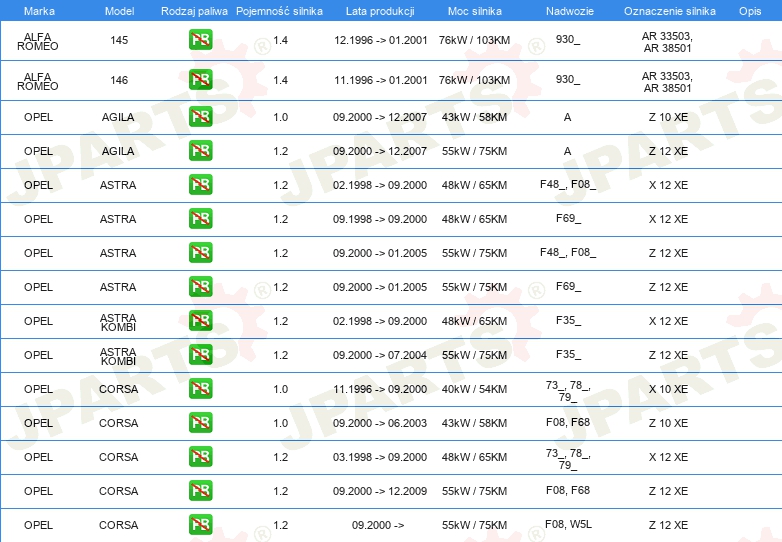Click date range 03.1998 -> 09.2000
Image resolution: width=782 pixels, height=542 pixels.
[x=380, y=457]
